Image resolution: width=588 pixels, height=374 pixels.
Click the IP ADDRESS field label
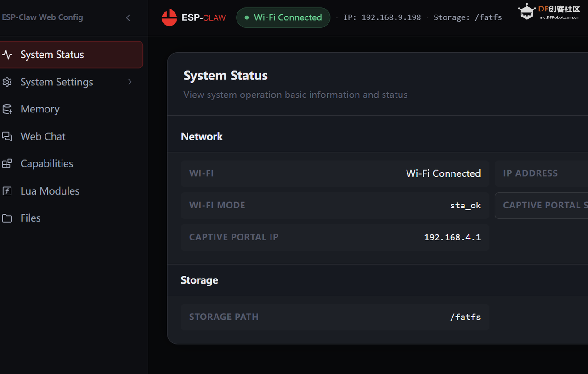click(x=530, y=173)
